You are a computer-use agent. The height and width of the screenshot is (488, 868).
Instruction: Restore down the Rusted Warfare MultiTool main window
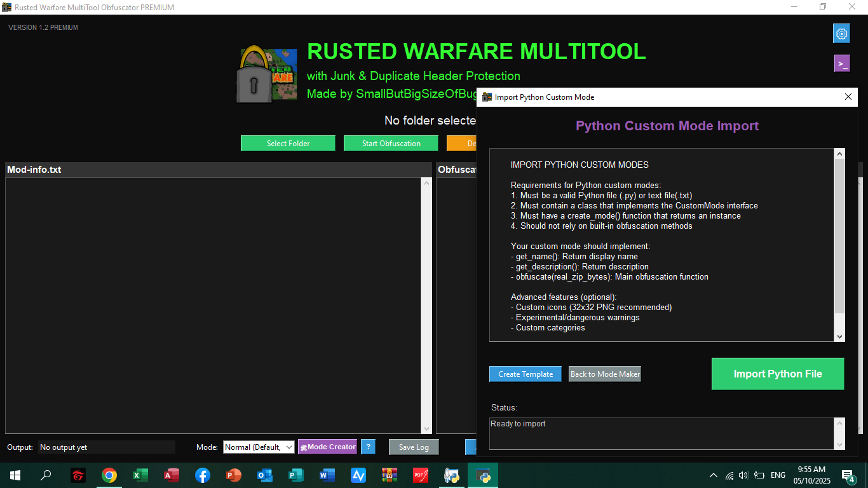823,7
